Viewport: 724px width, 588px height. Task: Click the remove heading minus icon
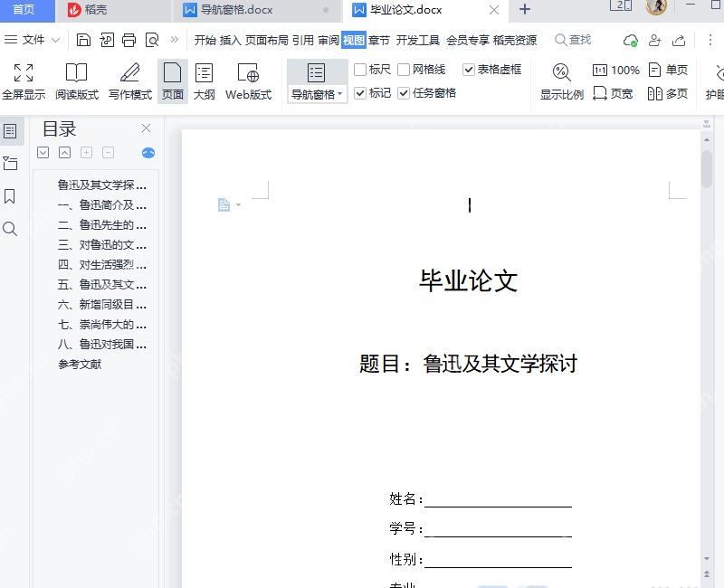tap(108, 152)
